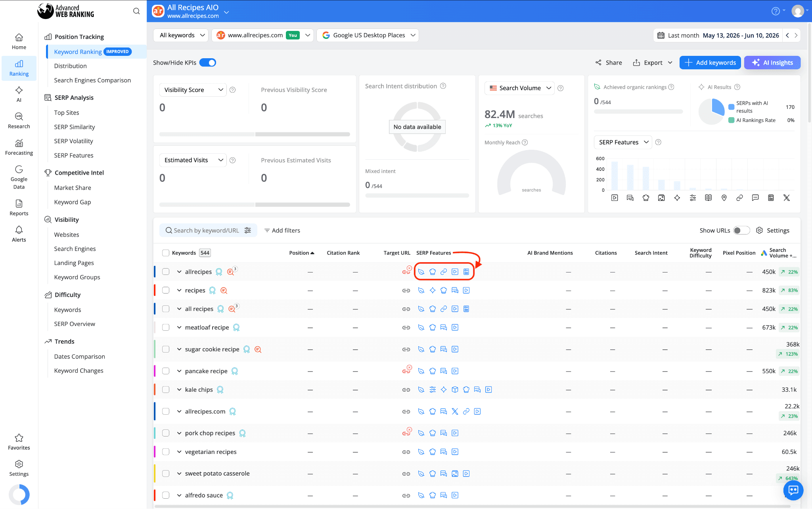The width and height of the screenshot is (812, 509).
Task: Click the calendar icon in the date selector
Action: 661,35
